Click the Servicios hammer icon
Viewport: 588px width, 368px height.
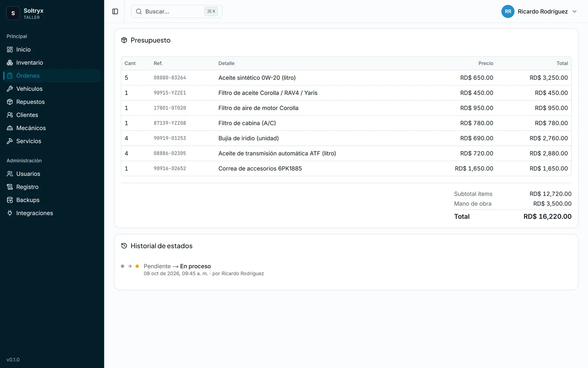point(10,141)
